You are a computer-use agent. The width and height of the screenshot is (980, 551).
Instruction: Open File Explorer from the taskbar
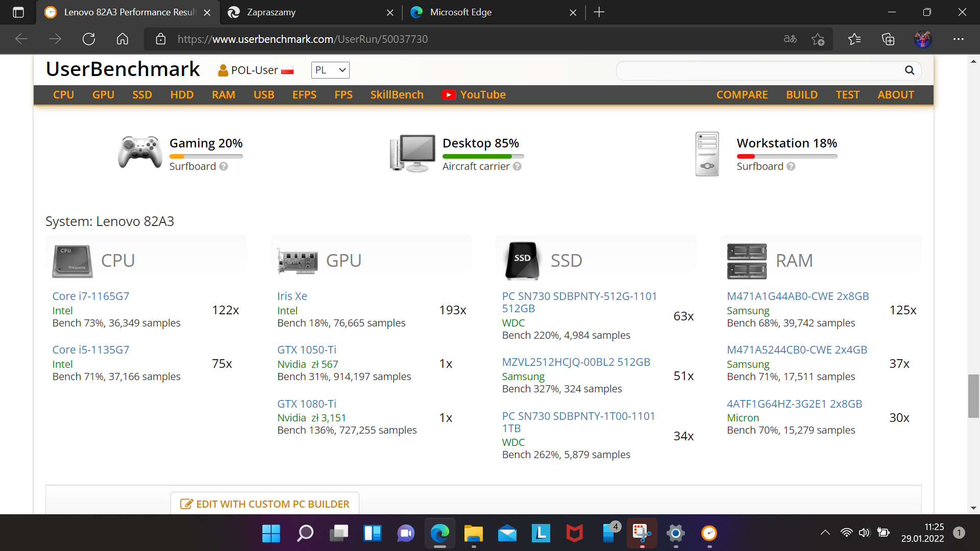point(474,534)
